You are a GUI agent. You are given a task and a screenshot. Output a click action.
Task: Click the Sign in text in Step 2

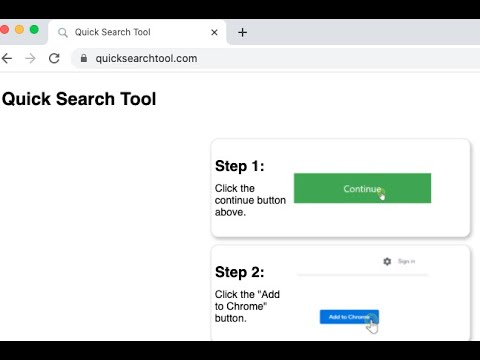coord(406,261)
